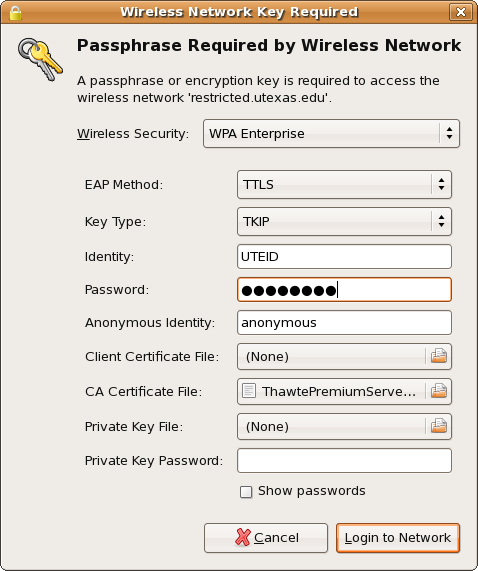
Task: Open folder icon for CA Certificate File
Action: tap(439, 391)
